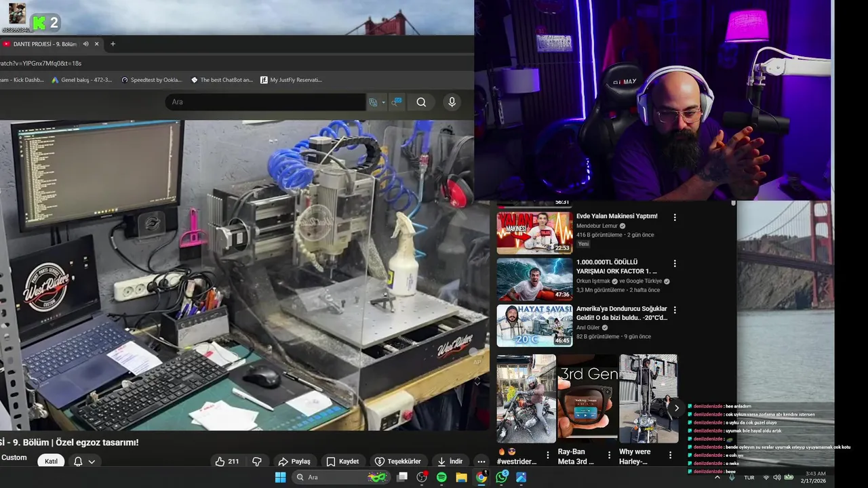Open the Photos app taskbar icon

coord(521,477)
